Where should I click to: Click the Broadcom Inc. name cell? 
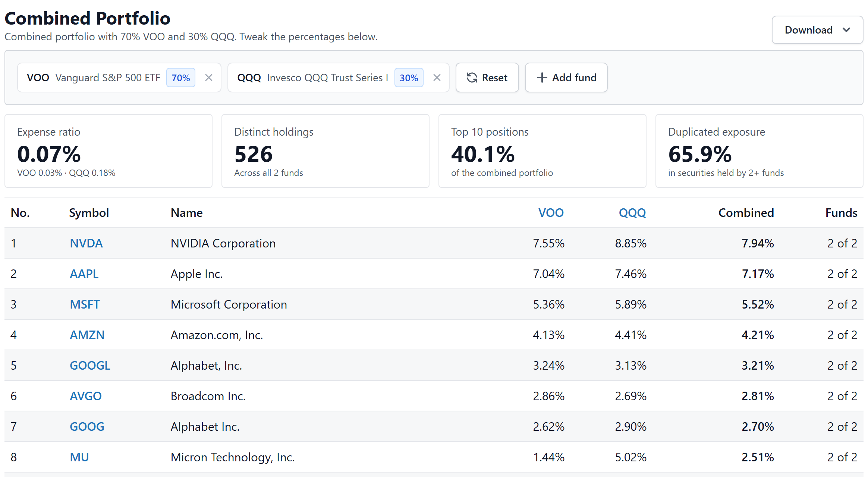pos(208,396)
